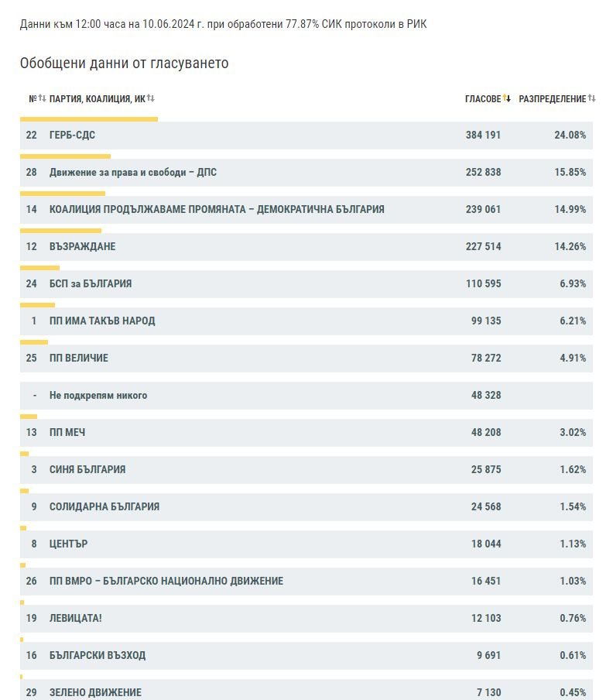Click the ПП ВЕЛИЧИЕ row

click(x=306, y=358)
